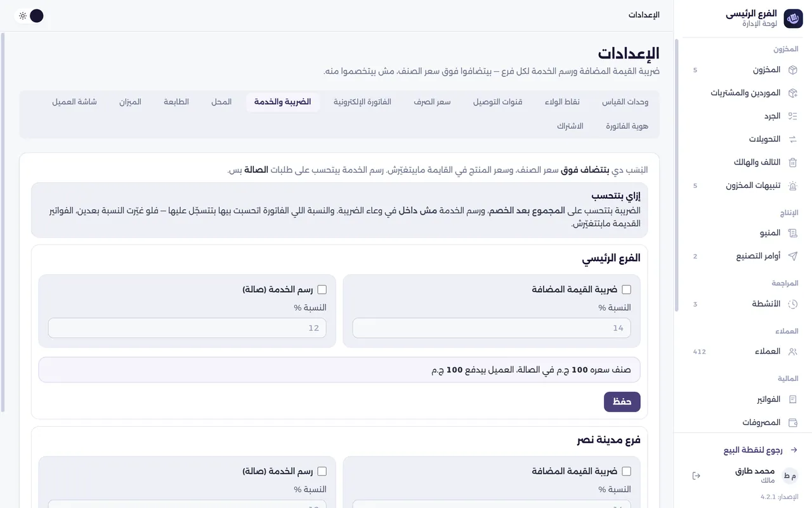Click the الأنشطة history clock icon
This screenshot has height=508, width=812.
(x=792, y=304)
